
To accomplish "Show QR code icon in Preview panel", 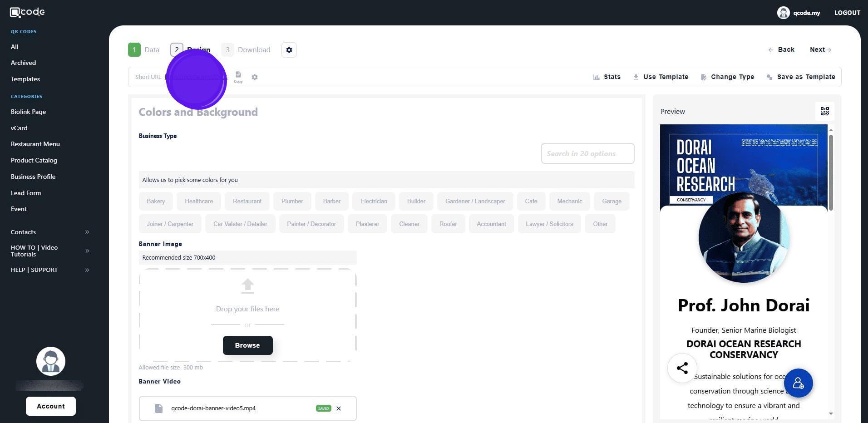I will (x=824, y=111).
